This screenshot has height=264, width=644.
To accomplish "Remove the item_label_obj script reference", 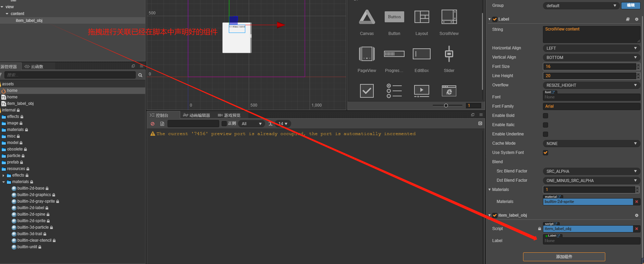I will (637, 229).
